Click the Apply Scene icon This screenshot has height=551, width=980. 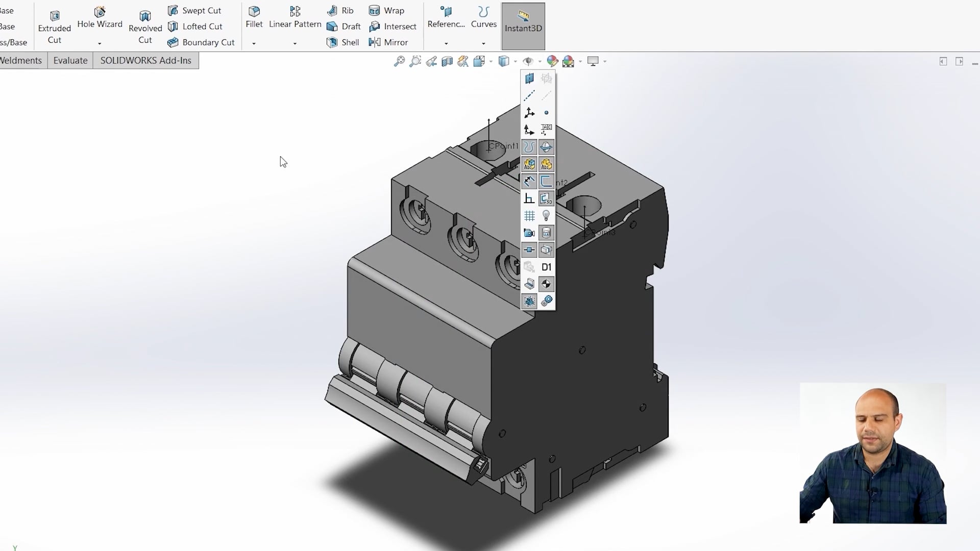pos(569,61)
